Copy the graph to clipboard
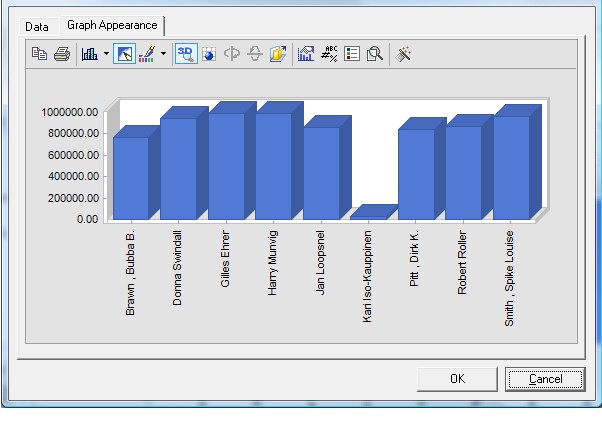The image size is (602, 429). click(39, 54)
